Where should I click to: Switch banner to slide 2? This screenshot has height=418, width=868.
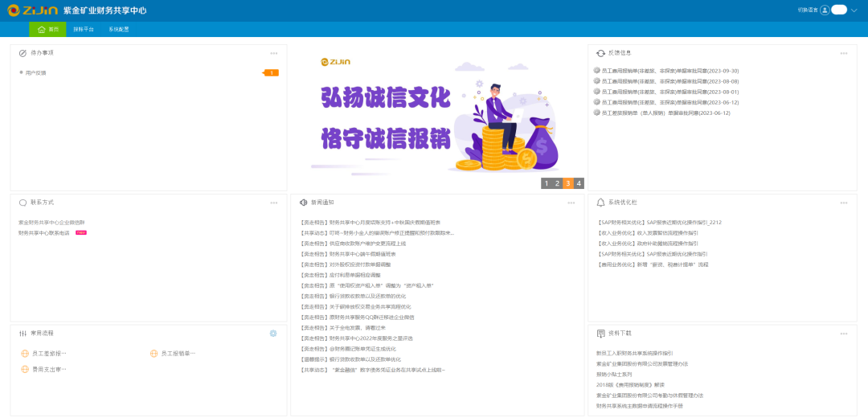pos(557,183)
